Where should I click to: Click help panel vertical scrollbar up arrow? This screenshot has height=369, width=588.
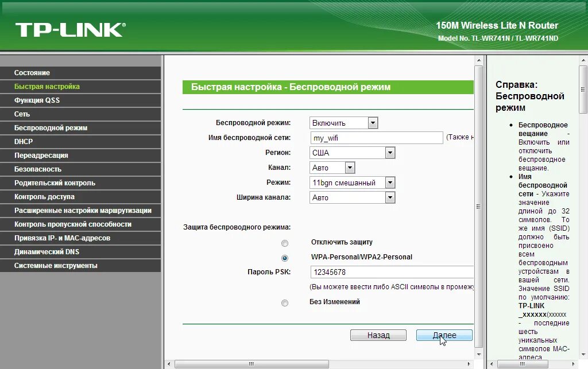click(x=583, y=60)
